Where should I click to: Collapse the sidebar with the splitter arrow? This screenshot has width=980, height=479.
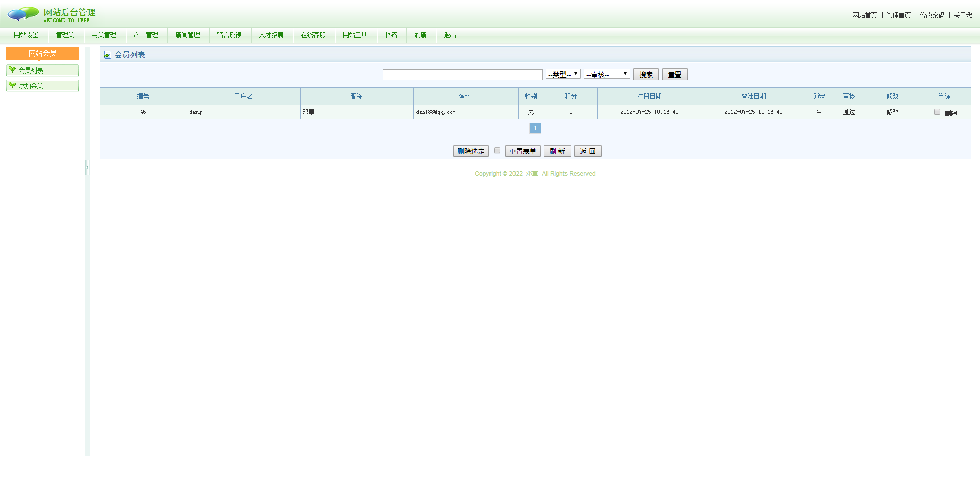tap(88, 167)
